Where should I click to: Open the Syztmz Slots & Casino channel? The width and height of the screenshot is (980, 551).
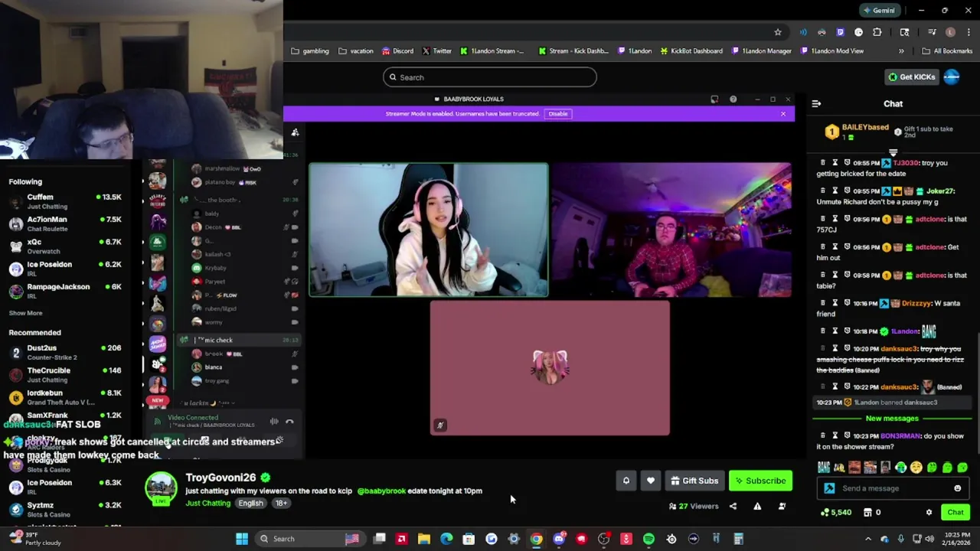tap(65, 510)
